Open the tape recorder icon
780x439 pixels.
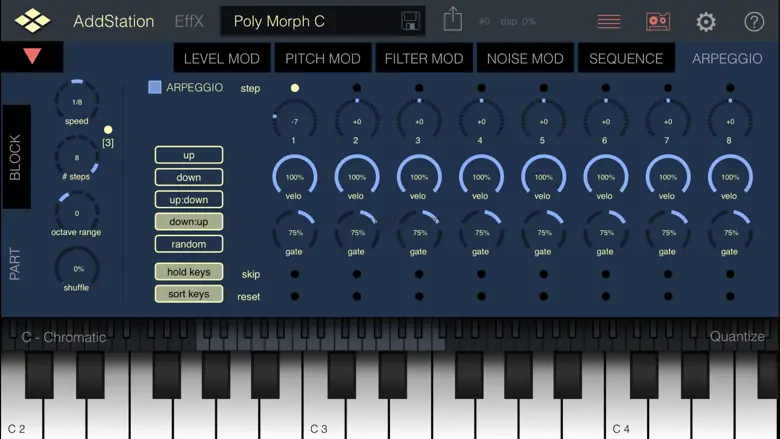click(x=658, y=21)
